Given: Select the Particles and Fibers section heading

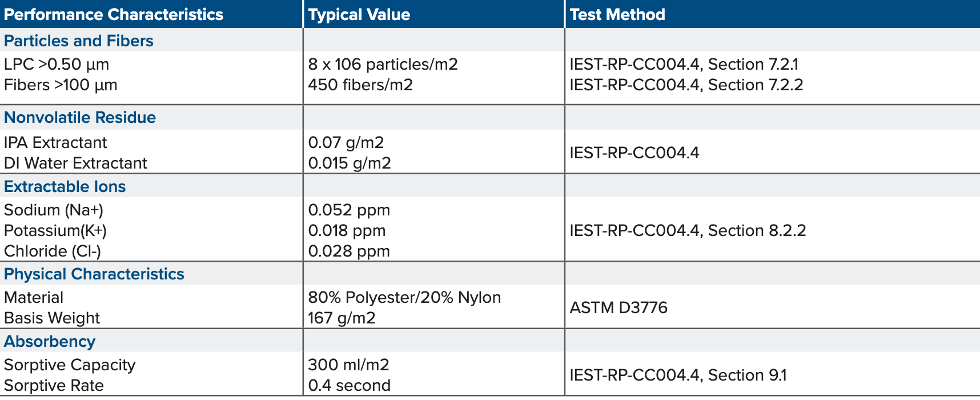Looking at the screenshot, I should point(79,41).
